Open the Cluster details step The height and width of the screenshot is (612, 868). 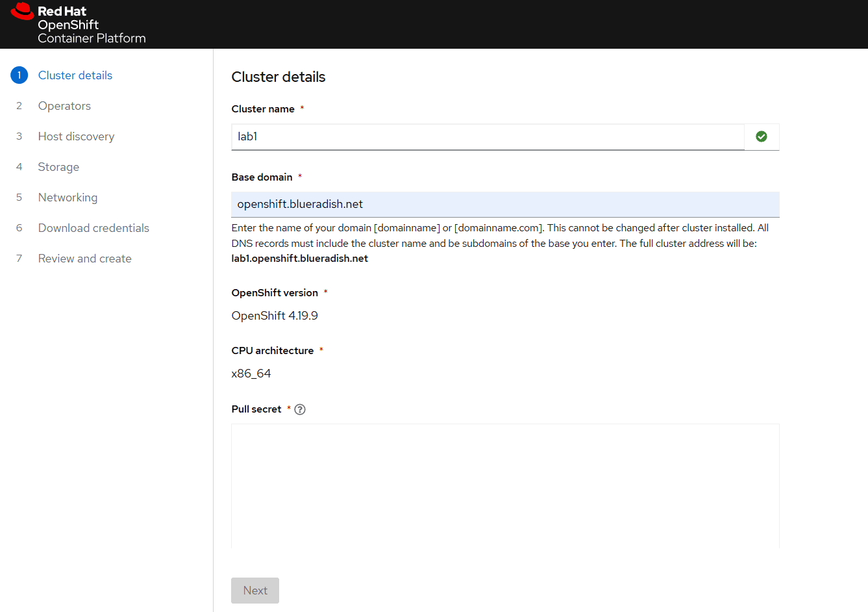click(x=75, y=75)
